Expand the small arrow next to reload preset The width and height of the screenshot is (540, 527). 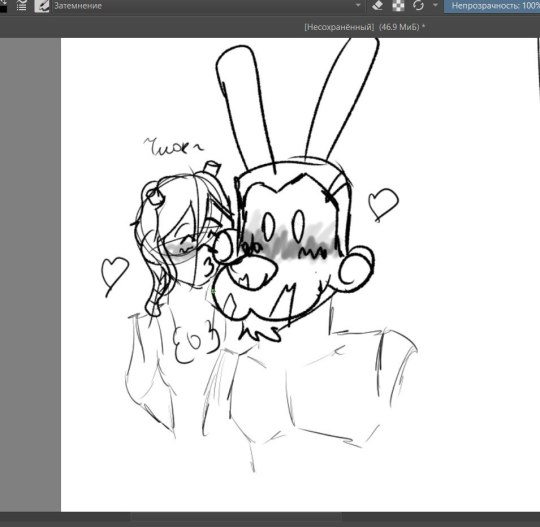[435, 5]
